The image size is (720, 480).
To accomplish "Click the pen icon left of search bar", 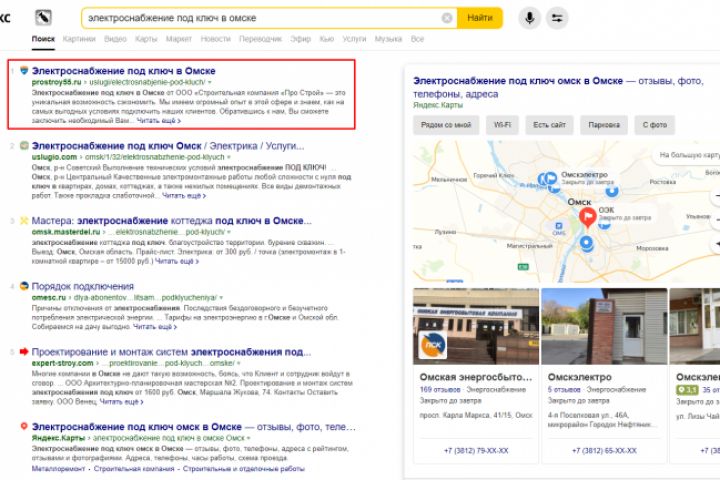I will point(44,18).
